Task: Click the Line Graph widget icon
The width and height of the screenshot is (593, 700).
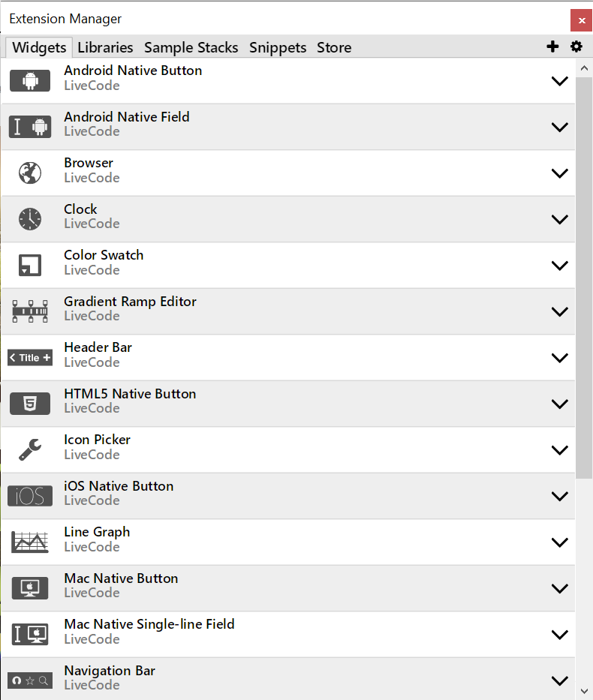Action: tap(30, 542)
